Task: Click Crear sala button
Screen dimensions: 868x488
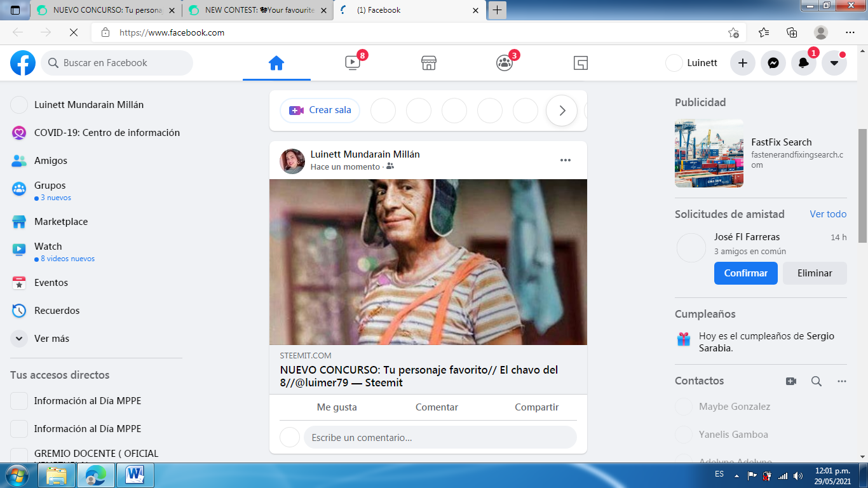Action: 320,111
